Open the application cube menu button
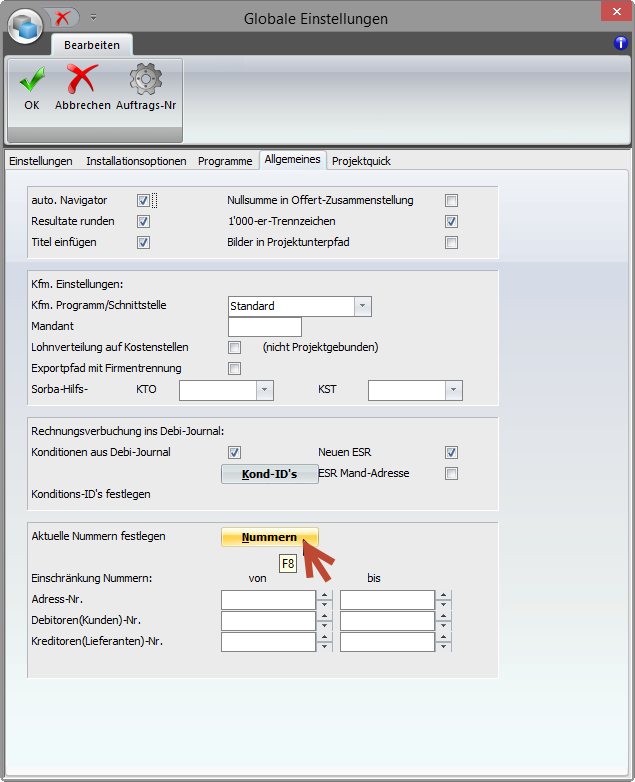The width and height of the screenshot is (635, 782). tap(26, 26)
